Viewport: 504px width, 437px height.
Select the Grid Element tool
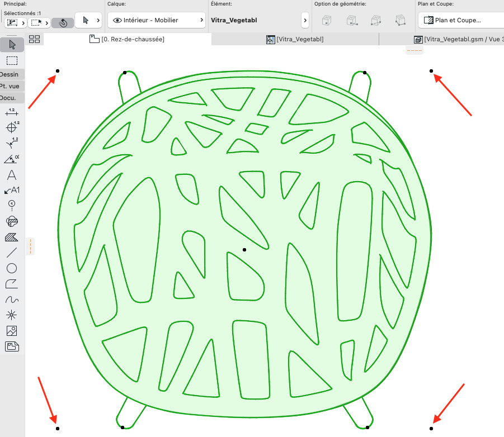tap(12, 206)
